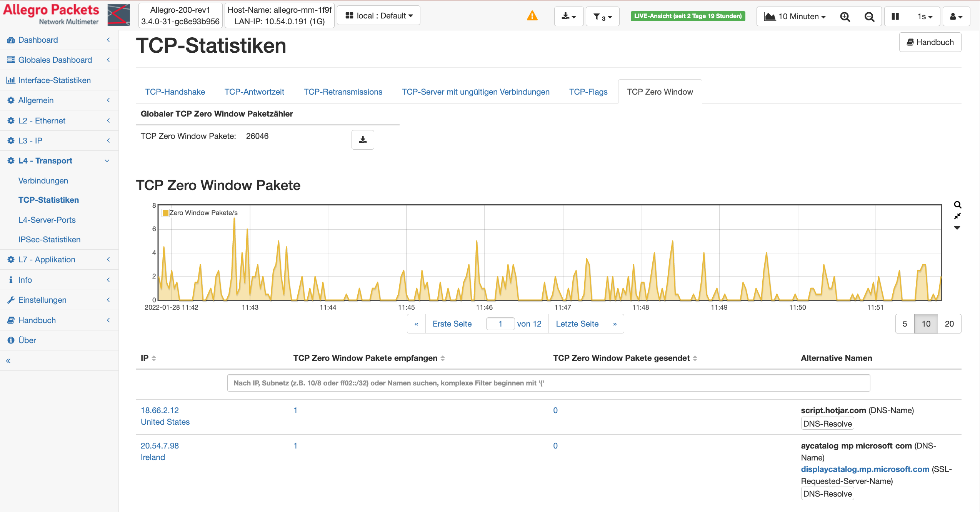Viewport: 980px width, 512px height.
Task: Open the chart zoom magnifier beside the graph
Action: coord(957,205)
